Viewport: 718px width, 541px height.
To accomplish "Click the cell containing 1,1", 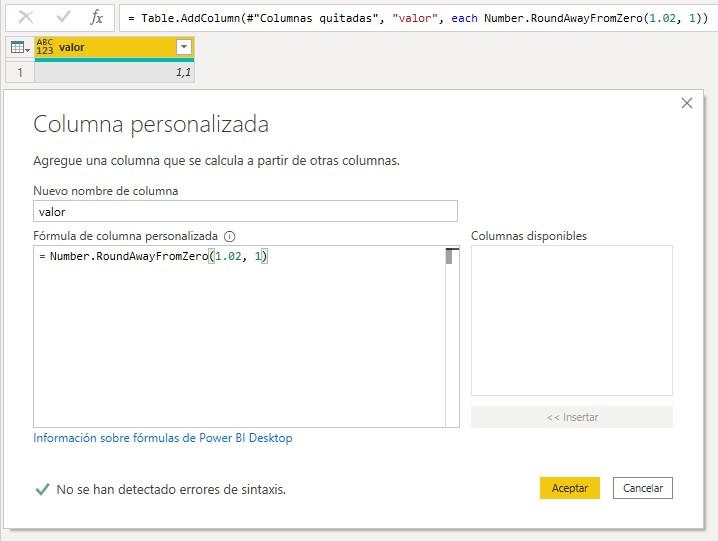I will [114, 72].
